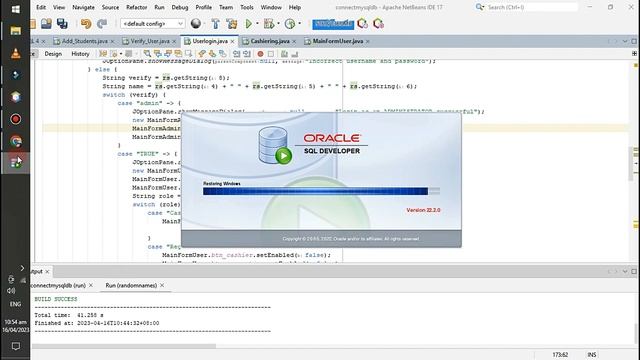The image size is (640, 360).
Task: Click the globe browser icon in toolbar
Action: (x=196, y=24)
